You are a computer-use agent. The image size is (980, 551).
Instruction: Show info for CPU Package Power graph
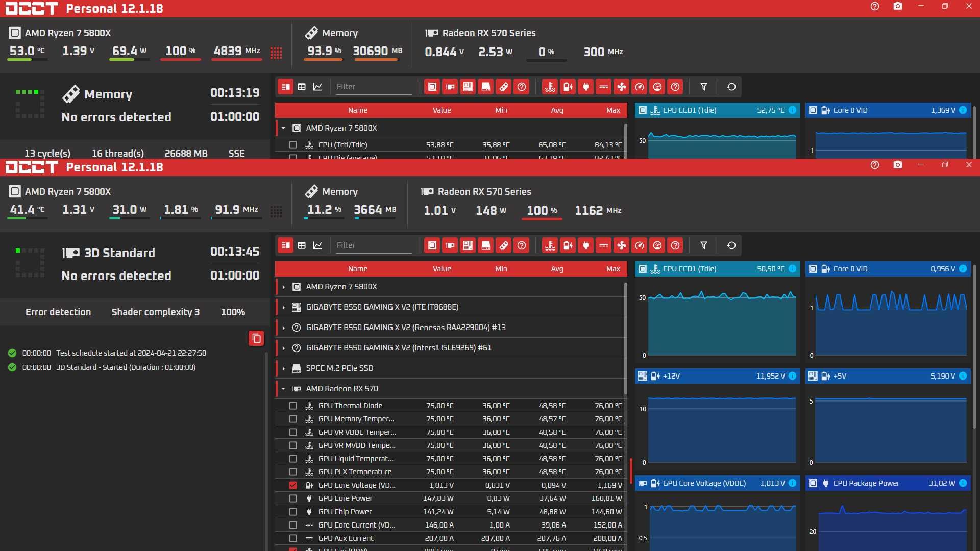963,483
